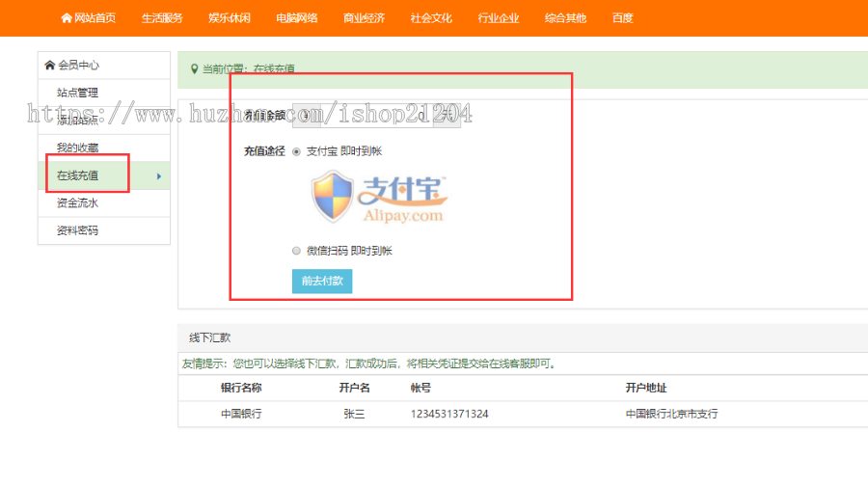Screen dimensions: 868x485
Task: Click the home icon beside 网站首页
Action: 67,17
